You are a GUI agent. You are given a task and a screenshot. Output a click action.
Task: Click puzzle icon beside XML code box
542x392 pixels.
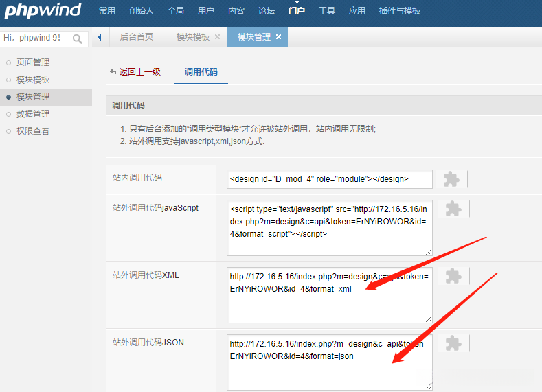[453, 276]
